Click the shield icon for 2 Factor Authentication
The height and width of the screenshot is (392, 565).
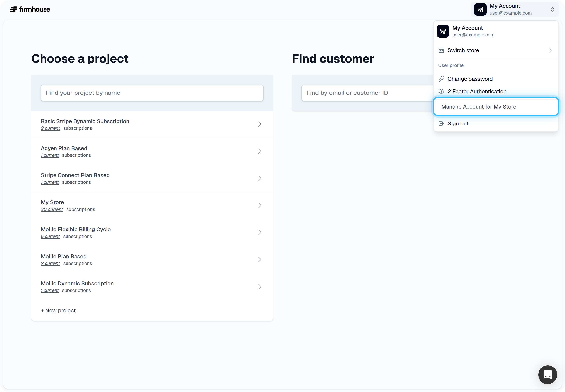(441, 91)
